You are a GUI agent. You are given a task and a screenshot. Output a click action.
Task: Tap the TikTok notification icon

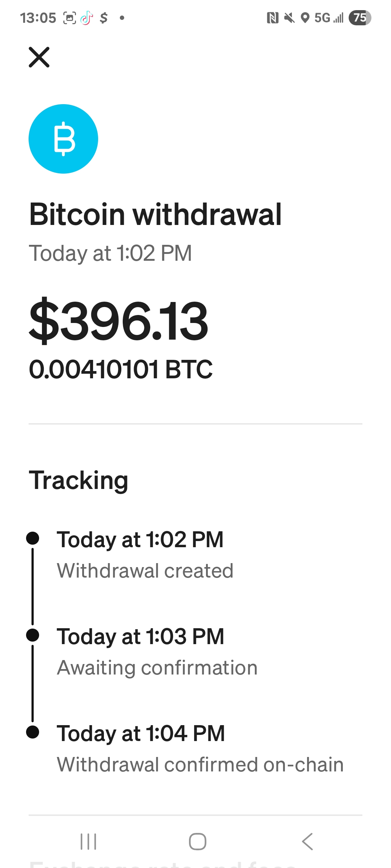pos(87,18)
